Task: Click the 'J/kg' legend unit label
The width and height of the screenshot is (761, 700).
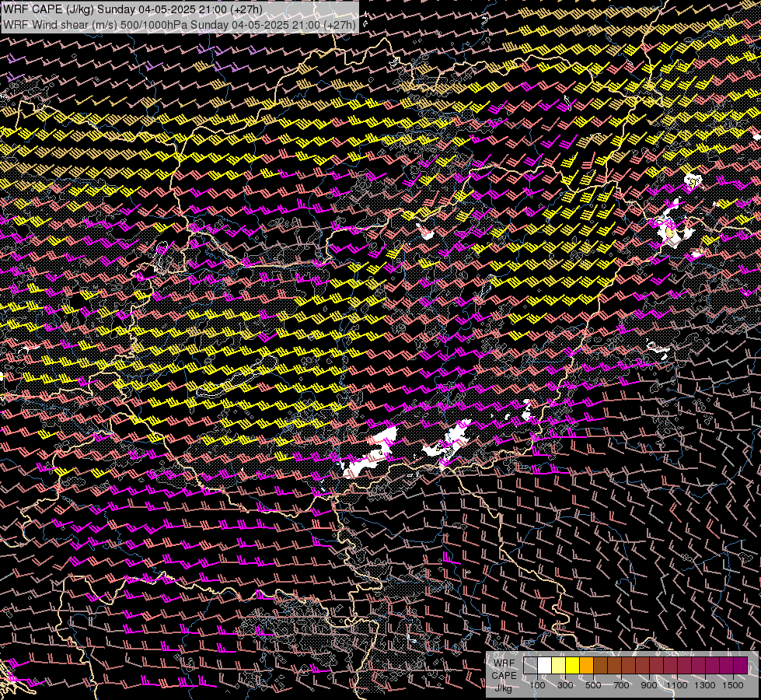Action: click(x=504, y=688)
